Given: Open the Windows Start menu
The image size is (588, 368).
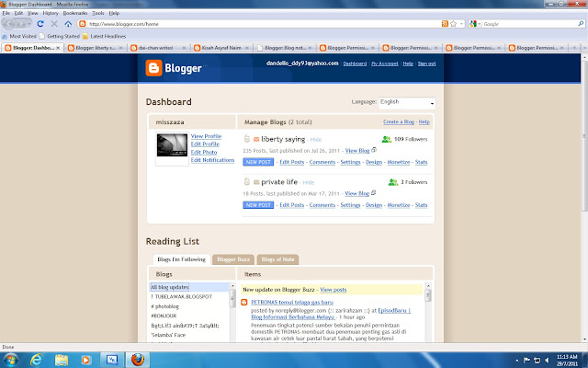Looking at the screenshot, I should tap(10, 360).
